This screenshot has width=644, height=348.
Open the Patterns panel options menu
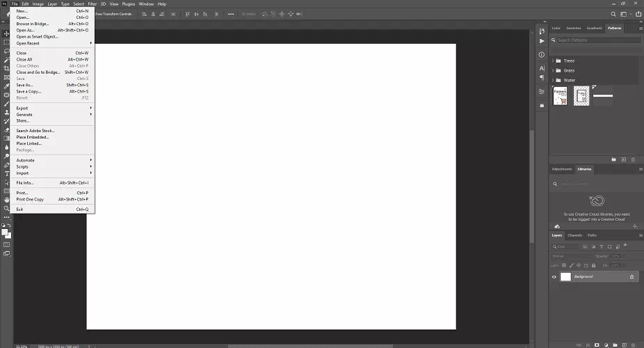641,29
